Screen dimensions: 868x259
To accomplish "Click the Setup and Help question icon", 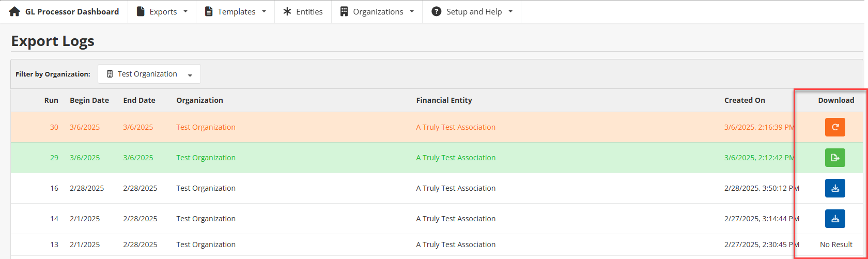I will coord(437,11).
